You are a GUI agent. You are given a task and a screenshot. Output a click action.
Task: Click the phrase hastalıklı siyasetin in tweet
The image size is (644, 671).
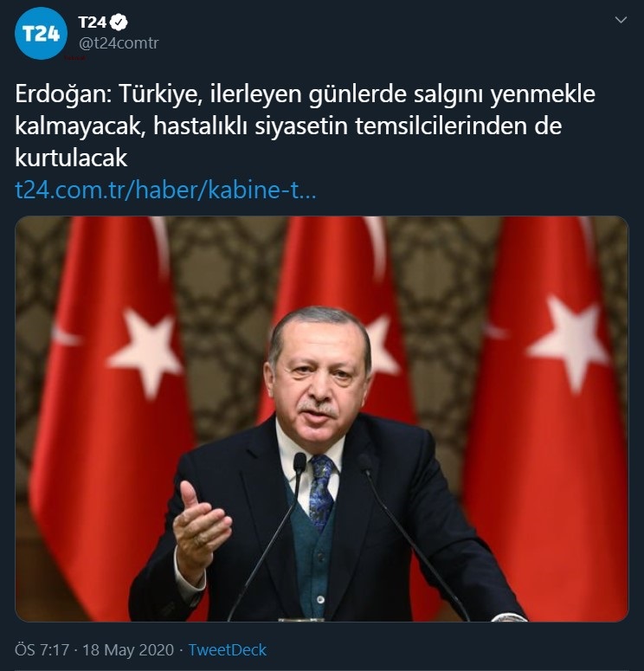[x=250, y=126]
